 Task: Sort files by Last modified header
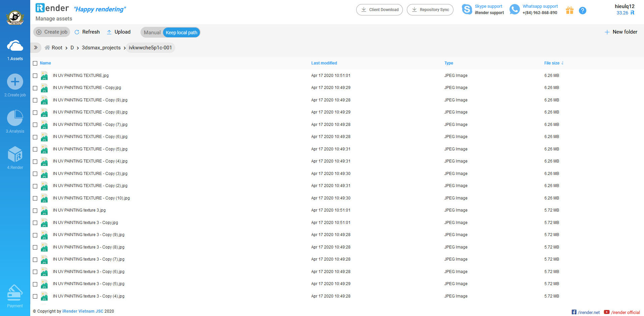click(324, 63)
